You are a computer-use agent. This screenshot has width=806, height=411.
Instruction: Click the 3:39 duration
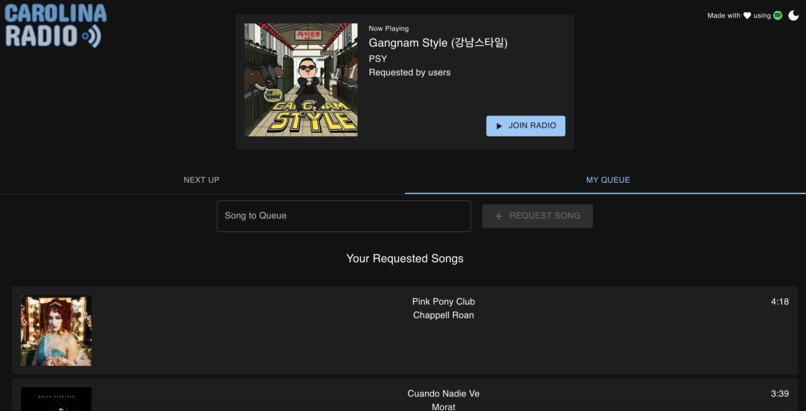780,394
